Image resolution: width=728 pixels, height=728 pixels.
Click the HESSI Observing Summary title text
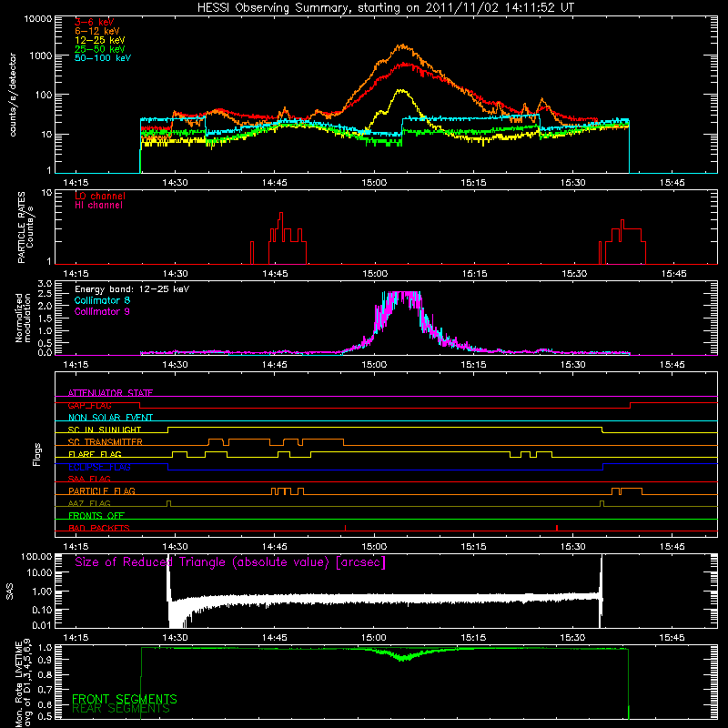(385, 7)
